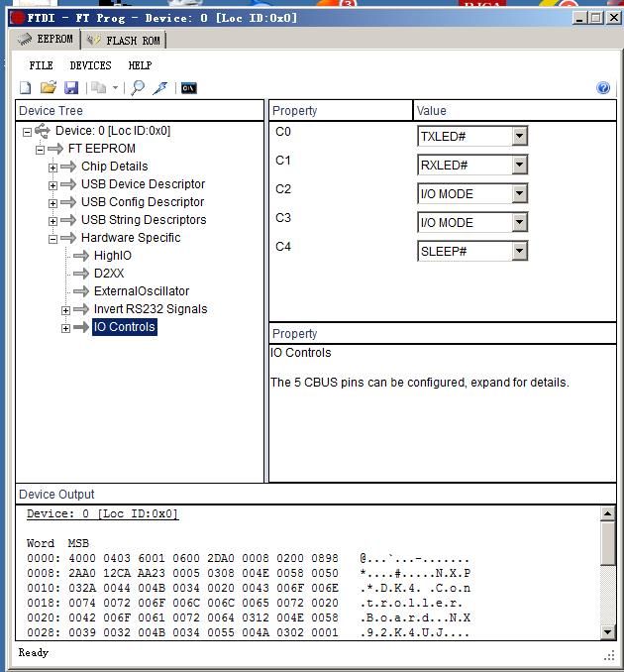624x672 pixels.
Task: Click the window resize grip in status bar
Action: 608,655
